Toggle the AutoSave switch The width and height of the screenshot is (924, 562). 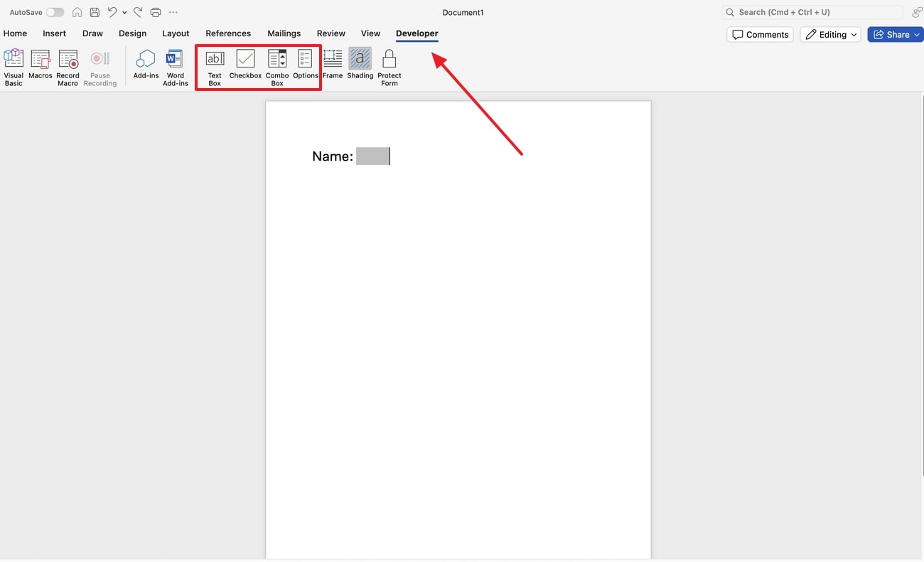point(55,12)
